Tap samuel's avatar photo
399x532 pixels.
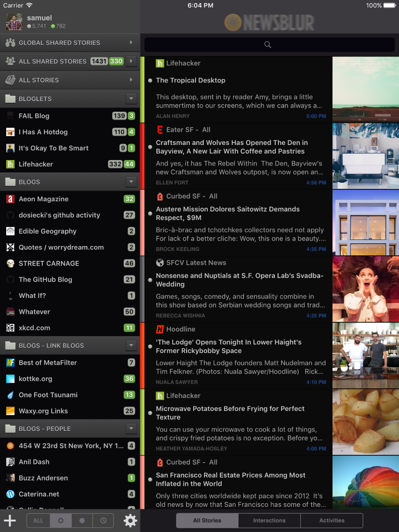pos(14,22)
